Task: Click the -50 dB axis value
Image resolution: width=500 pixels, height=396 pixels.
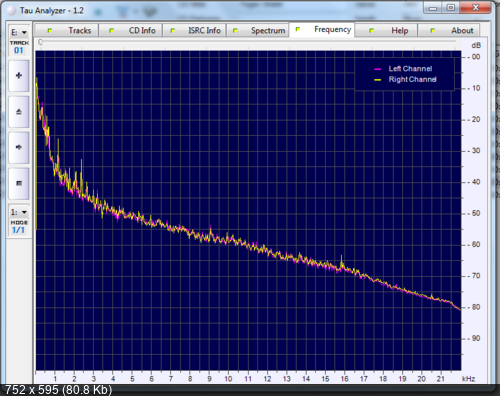Action: (474, 213)
